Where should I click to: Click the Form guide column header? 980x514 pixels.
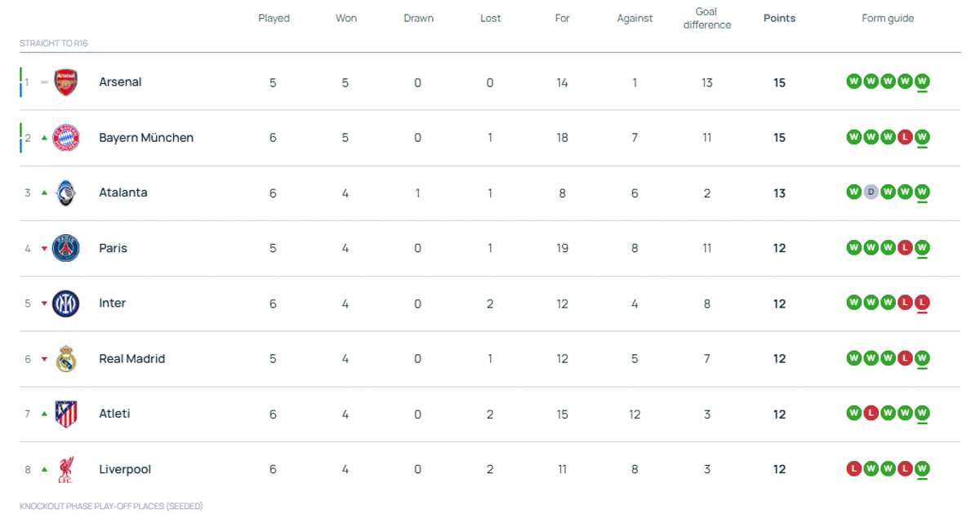click(888, 18)
